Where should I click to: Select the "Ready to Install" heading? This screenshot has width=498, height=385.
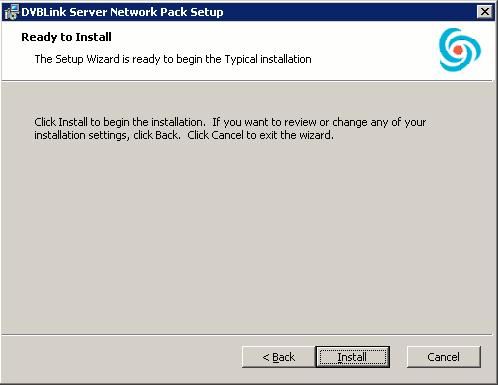pyautogui.click(x=66, y=37)
